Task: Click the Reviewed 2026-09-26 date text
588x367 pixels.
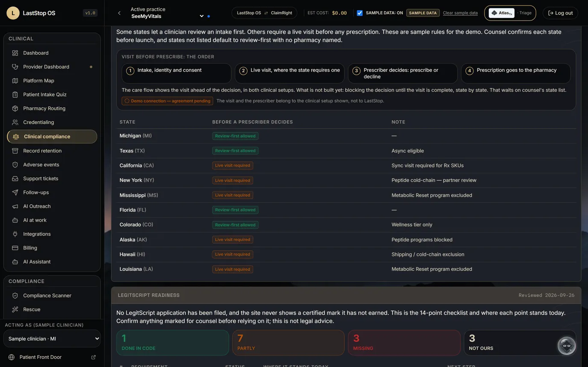Action: coord(547,295)
